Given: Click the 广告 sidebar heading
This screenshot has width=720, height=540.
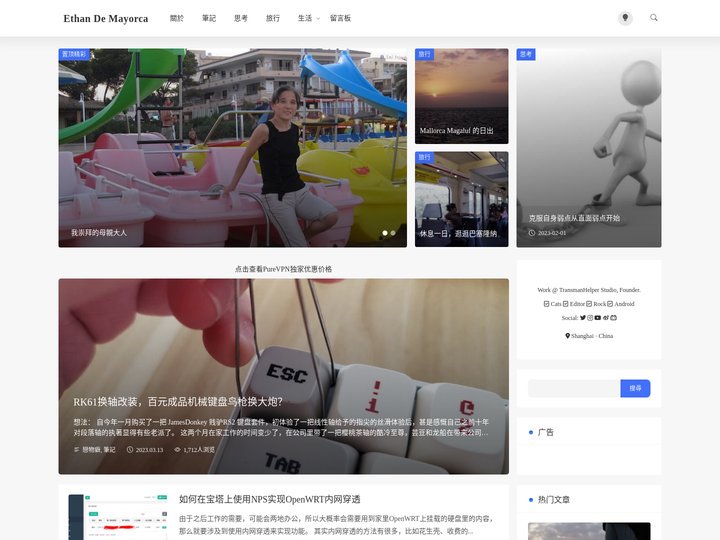Looking at the screenshot, I should click(x=546, y=432).
